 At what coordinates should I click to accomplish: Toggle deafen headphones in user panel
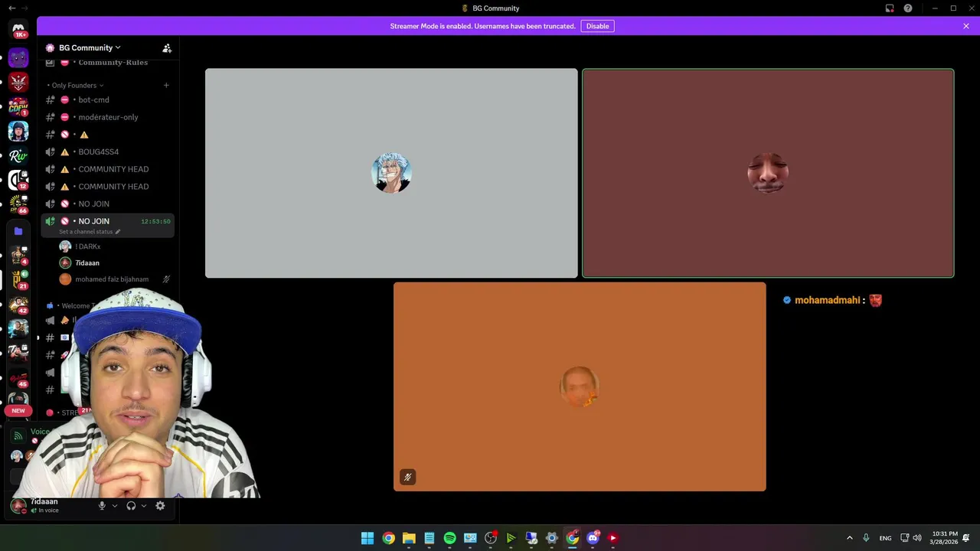pyautogui.click(x=131, y=506)
